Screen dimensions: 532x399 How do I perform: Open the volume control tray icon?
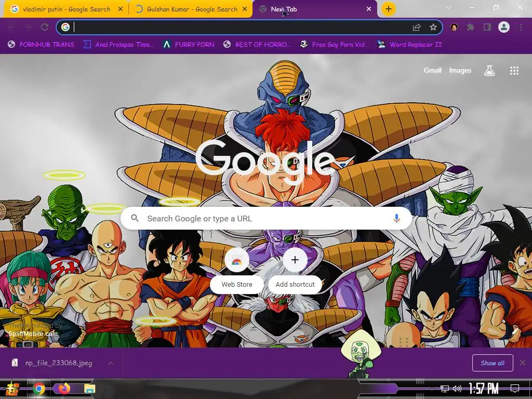(x=457, y=389)
